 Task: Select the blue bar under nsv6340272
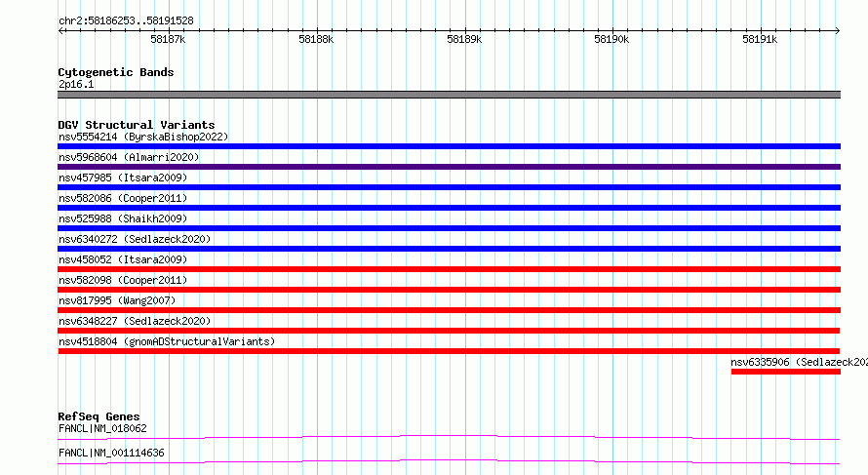click(x=449, y=249)
